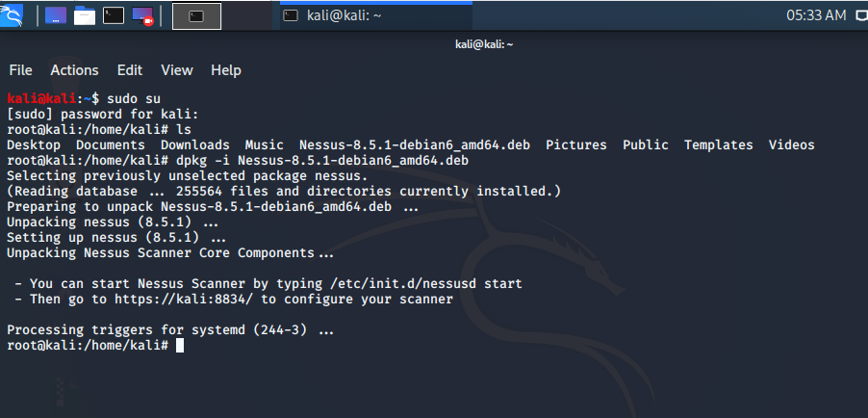Click the Documents folder name in ls output
This screenshot has height=418, width=868.
click(111, 144)
